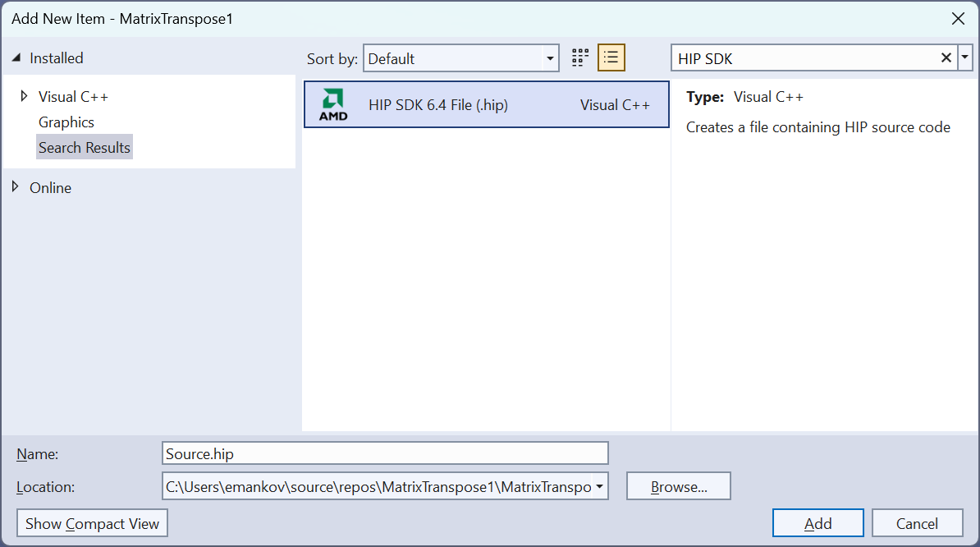Viewport: 980px width, 547px height.
Task: Click the AMD logo template icon
Action: pyautogui.click(x=333, y=104)
